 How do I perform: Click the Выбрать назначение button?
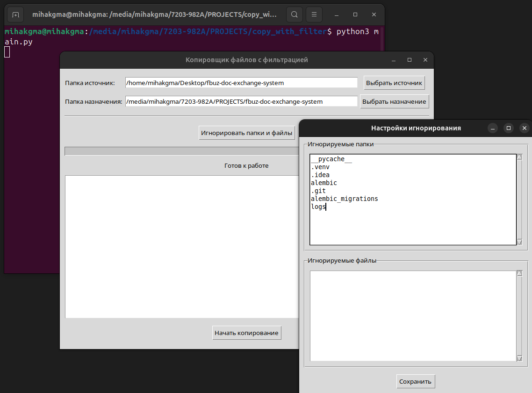[394, 102]
